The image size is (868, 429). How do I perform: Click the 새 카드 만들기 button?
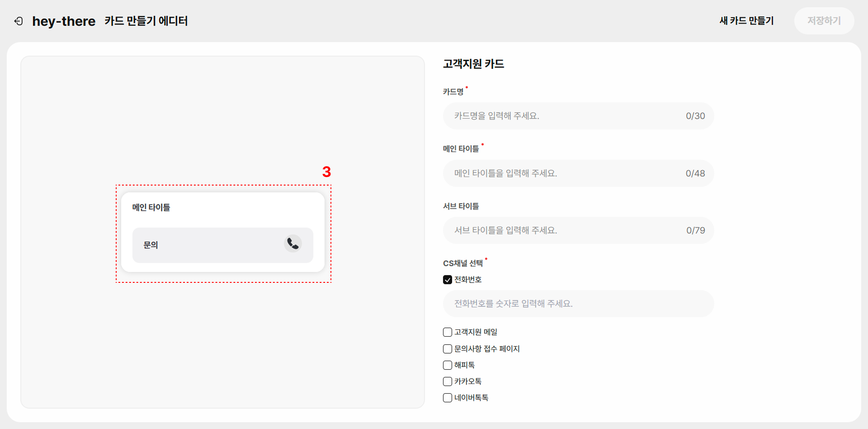pos(746,21)
